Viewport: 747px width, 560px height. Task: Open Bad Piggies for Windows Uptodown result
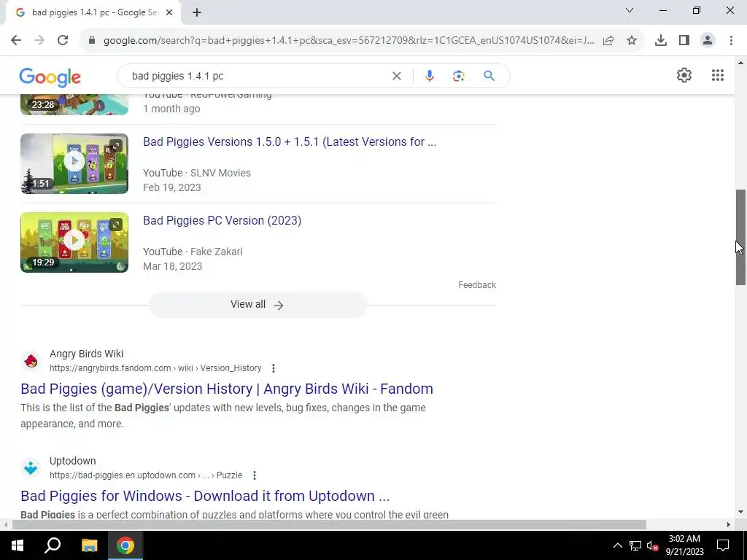[205, 496]
